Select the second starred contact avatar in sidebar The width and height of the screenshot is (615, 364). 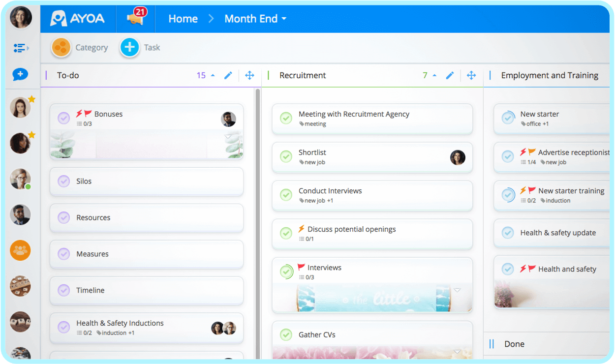(x=21, y=143)
